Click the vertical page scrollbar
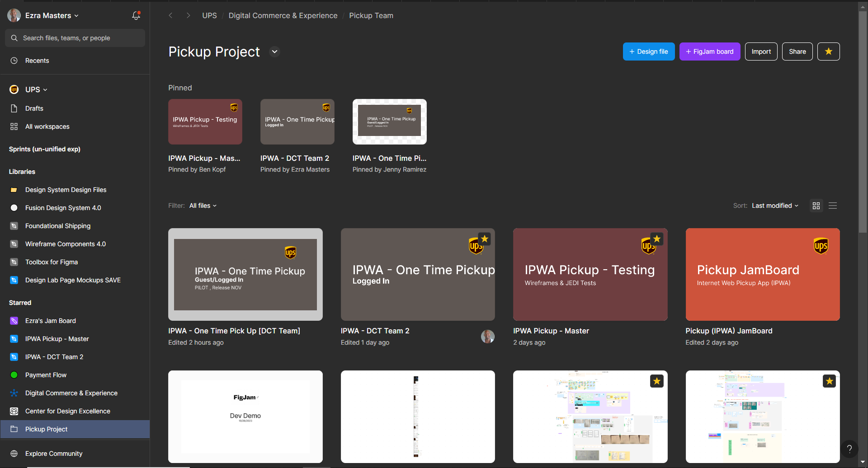 click(x=863, y=122)
